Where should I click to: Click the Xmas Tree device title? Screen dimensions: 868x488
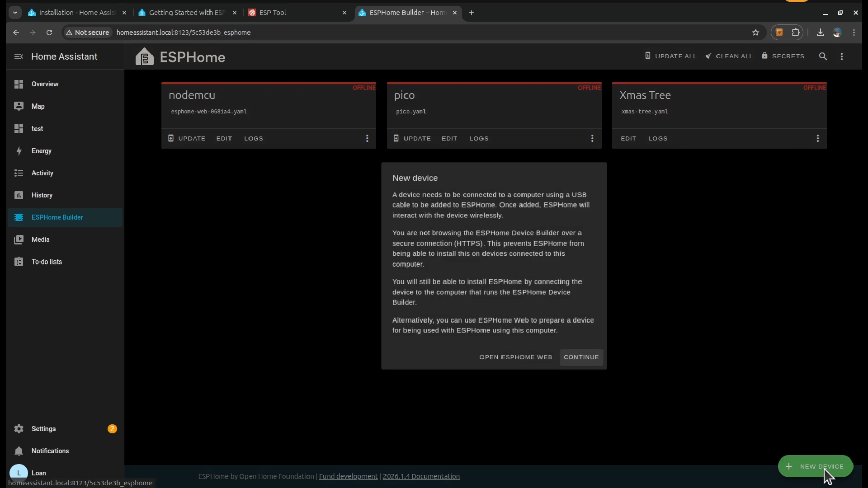[x=645, y=95]
